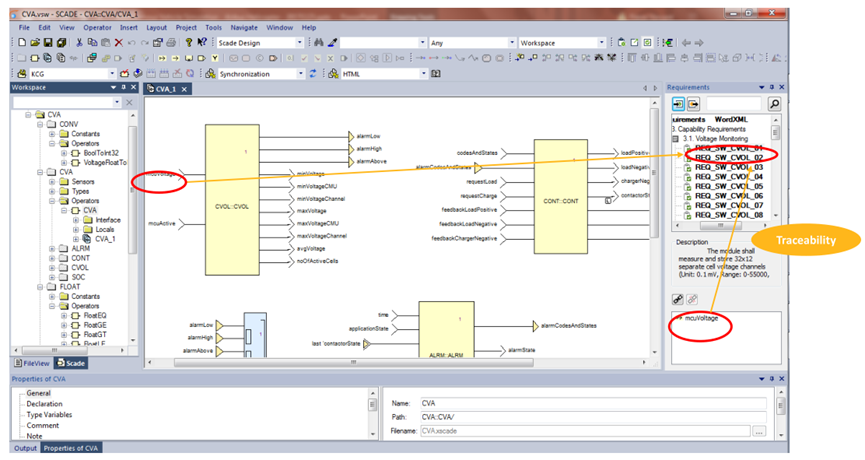Click the create traceability link icon in Requirements
This screenshot has height=460, width=865.
coord(678,299)
